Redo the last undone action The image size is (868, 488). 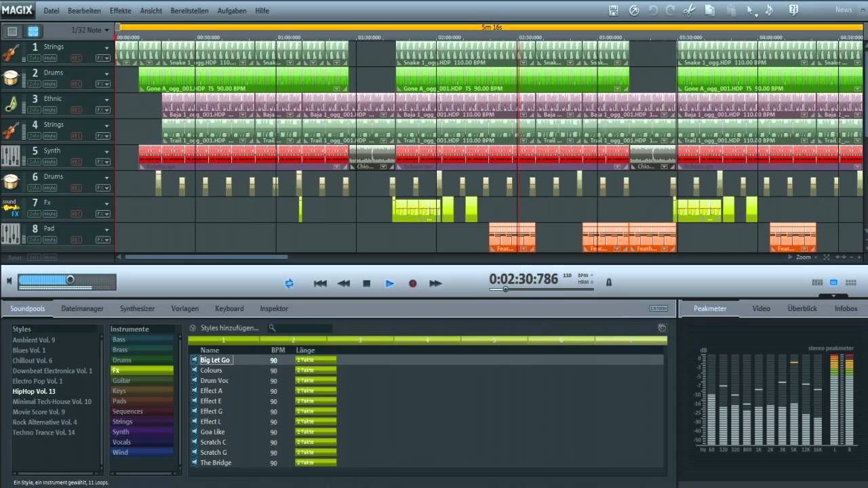670,10
